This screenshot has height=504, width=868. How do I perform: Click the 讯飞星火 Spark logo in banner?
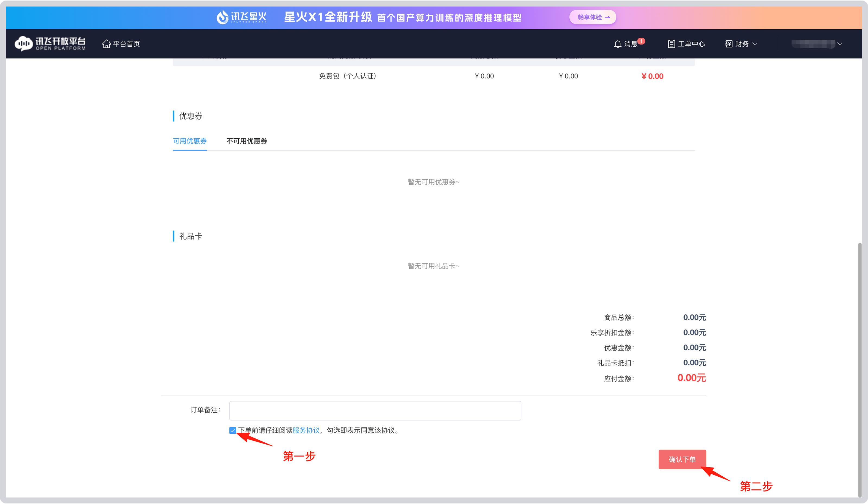(241, 17)
